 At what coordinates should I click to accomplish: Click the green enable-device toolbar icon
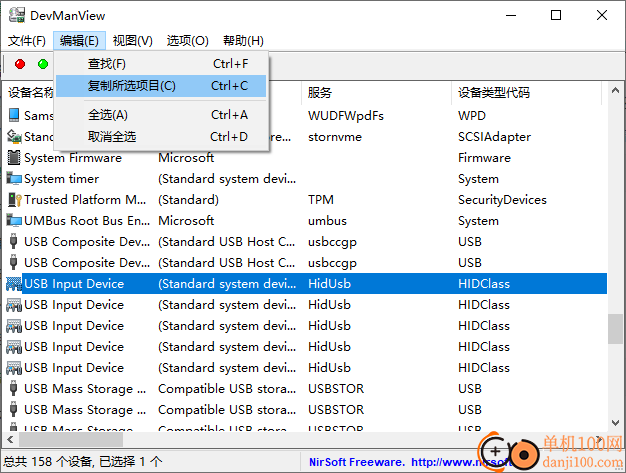pyautogui.click(x=43, y=64)
